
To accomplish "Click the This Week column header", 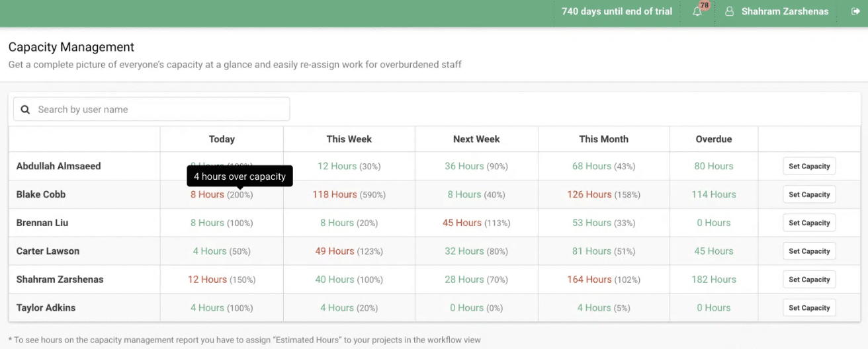I will tap(349, 139).
